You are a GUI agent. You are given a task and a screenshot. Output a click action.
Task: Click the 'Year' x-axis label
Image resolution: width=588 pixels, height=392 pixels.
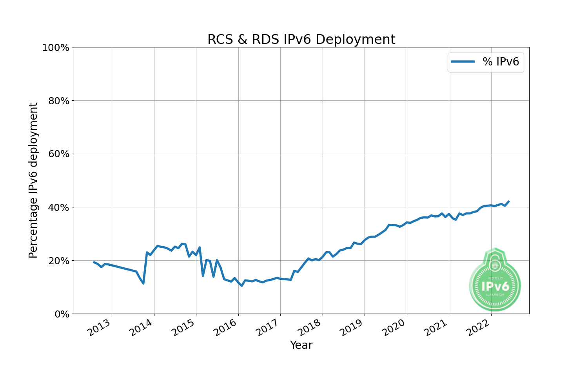click(x=301, y=345)
